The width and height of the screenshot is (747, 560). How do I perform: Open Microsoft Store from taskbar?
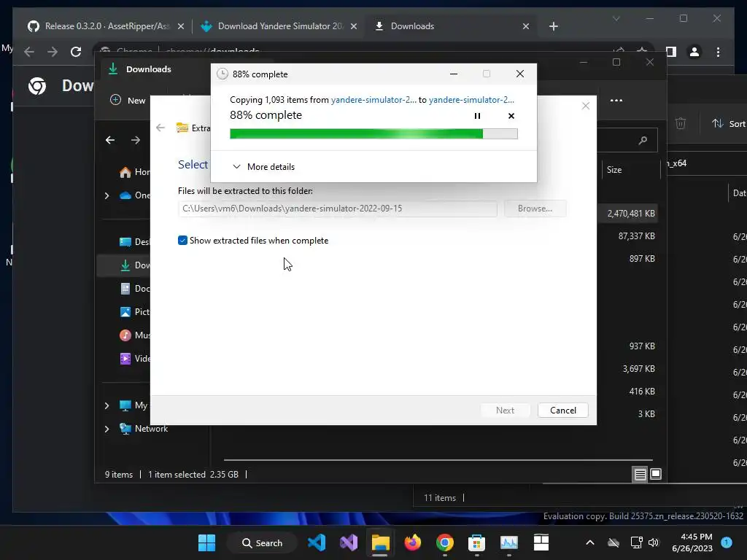(x=476, y=542)
